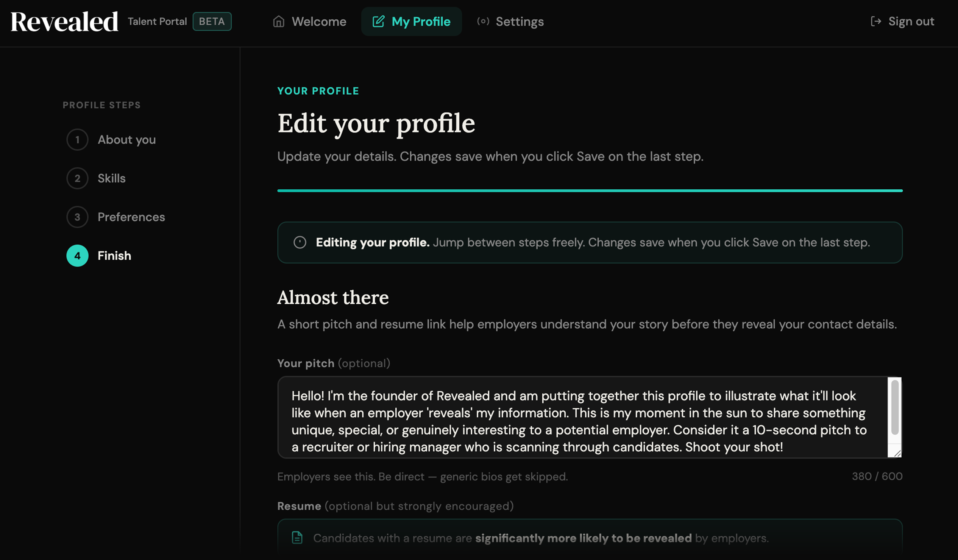
Task: Click the "Resume (optional but strongly encouraged)" label
Action: (x=395, y=506)
